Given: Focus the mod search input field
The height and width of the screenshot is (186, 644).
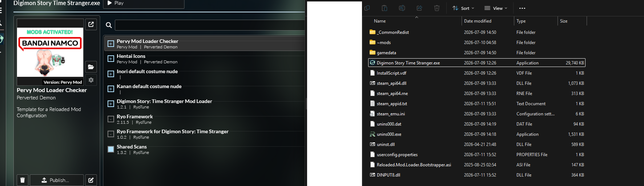Looking at the screenshot, I should [210, 25].
